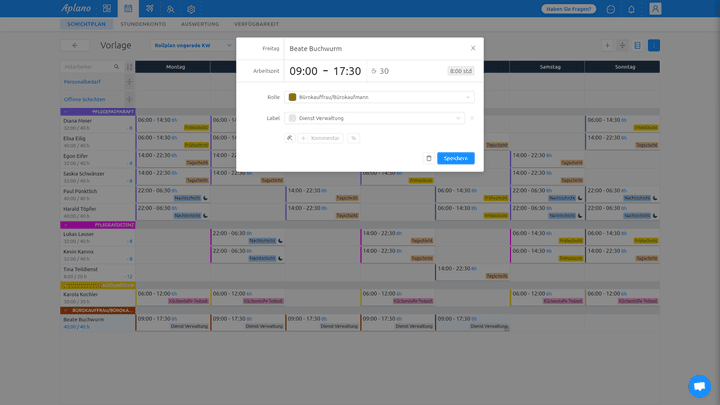Image resolution: width=720 pixels, height=405 pixels.
Task: Open the Rollplan ungerade KW dropdown
Action: pos(193,45)
